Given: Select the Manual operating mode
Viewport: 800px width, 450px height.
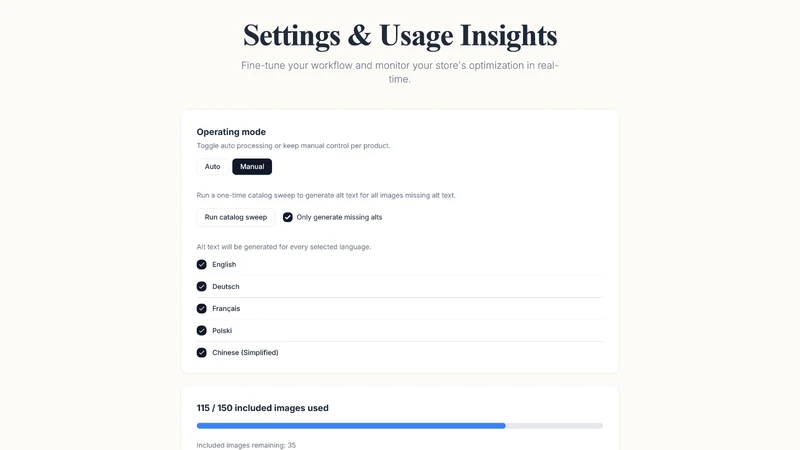Looking at the screenshot, I should (252, 166).
